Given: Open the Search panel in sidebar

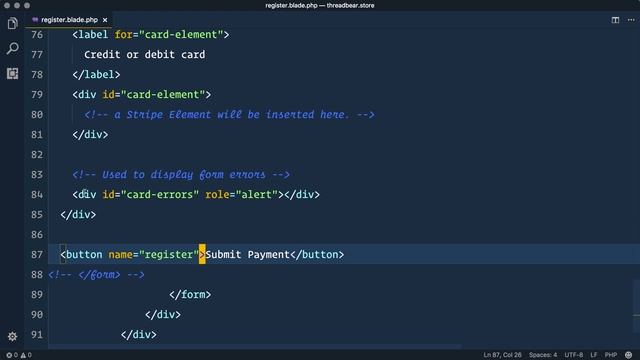Looking at the screenshot, I should (12, 49).
